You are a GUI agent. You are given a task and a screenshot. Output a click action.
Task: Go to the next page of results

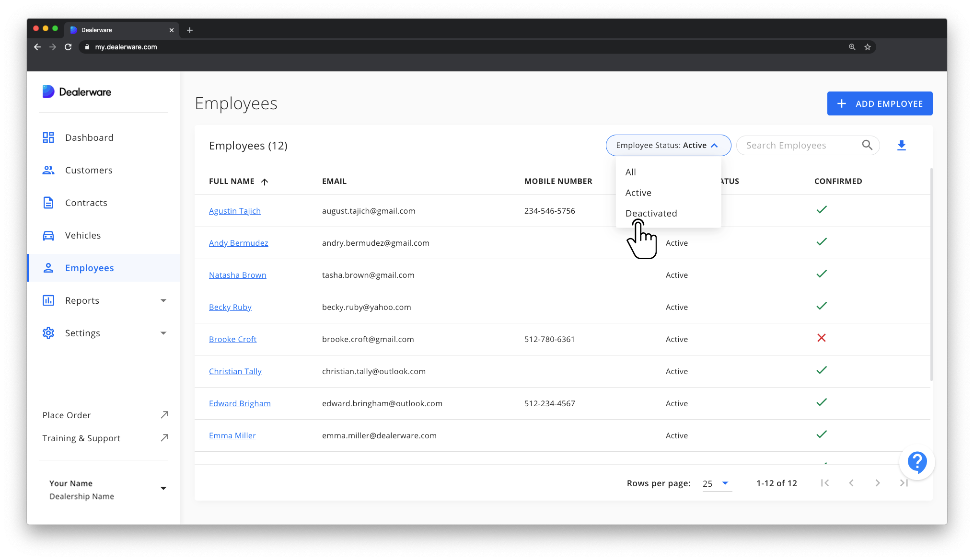[878, 483]
